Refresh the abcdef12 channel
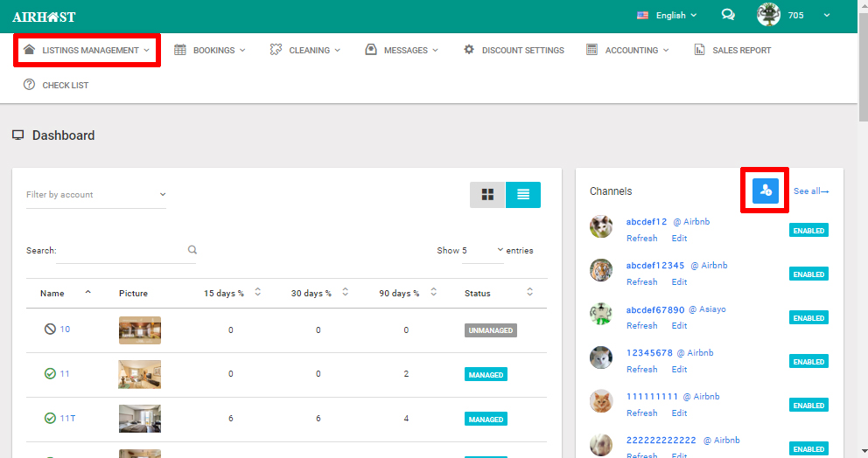868x458 pixels. pyautogui.click(x=642, y=239)
